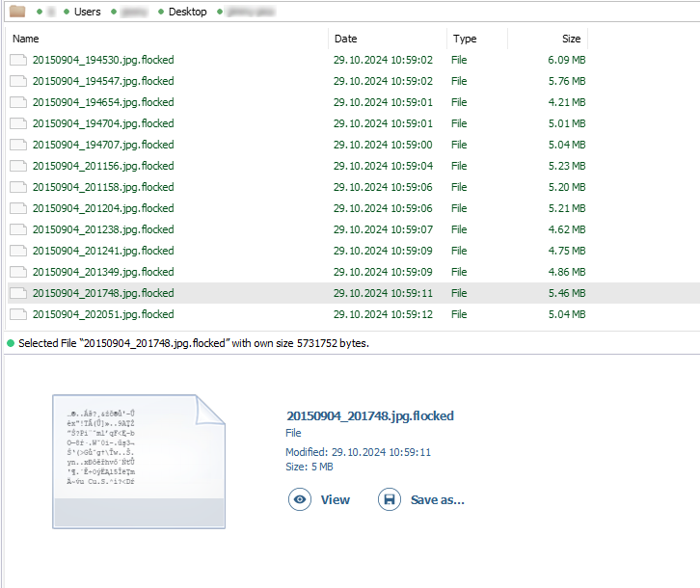700x588 pixels.
Task: Click the large file preview thumbnail
Action: click(138, 461)
